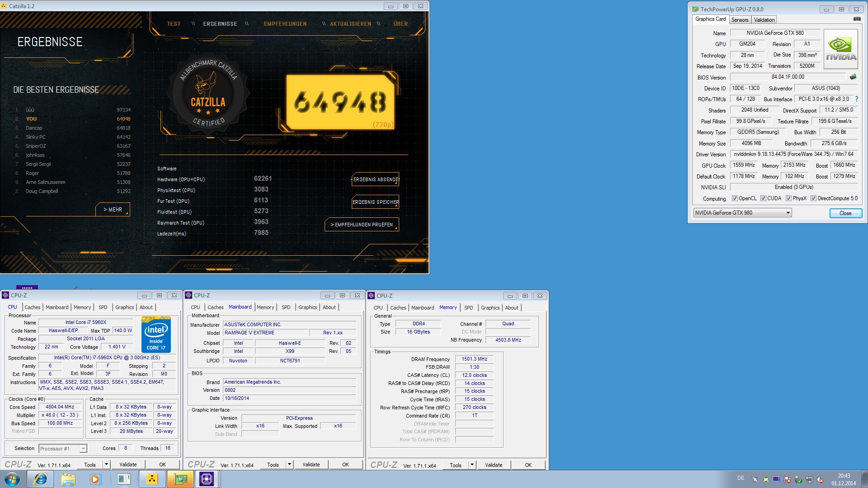Image resolution: width=868 pixels, height=488 pixels.
Task: Click the DE language indicator
Action: (741, 478)
